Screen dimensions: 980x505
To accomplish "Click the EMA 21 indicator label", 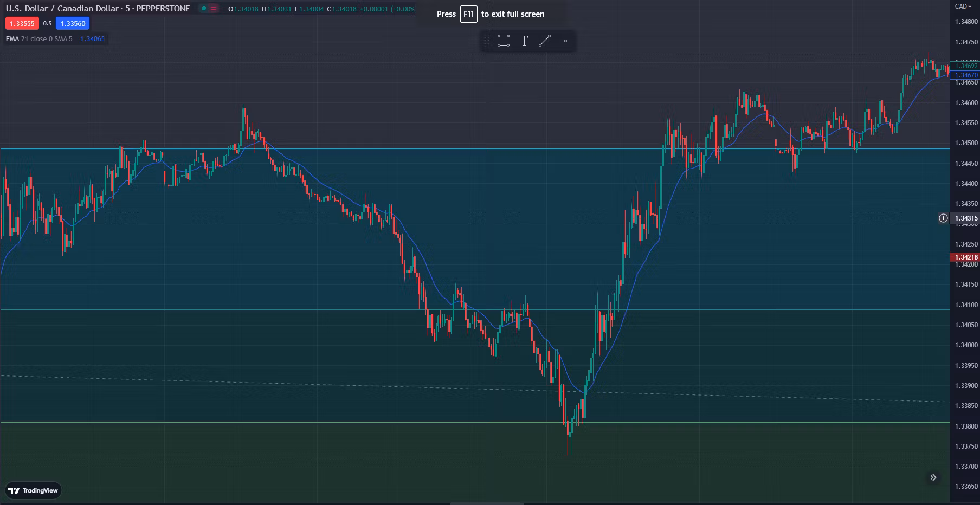I will (x=11, y=38).
